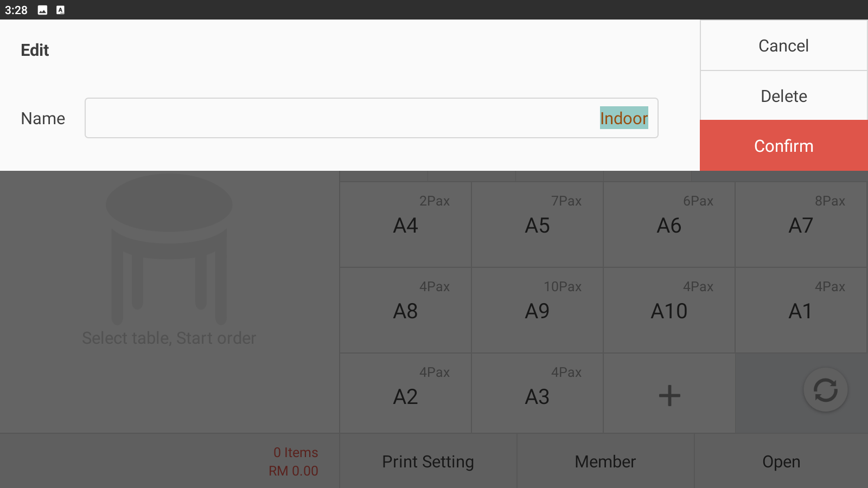
Task: Click the refresh tables icon
Action: [825, 390]
